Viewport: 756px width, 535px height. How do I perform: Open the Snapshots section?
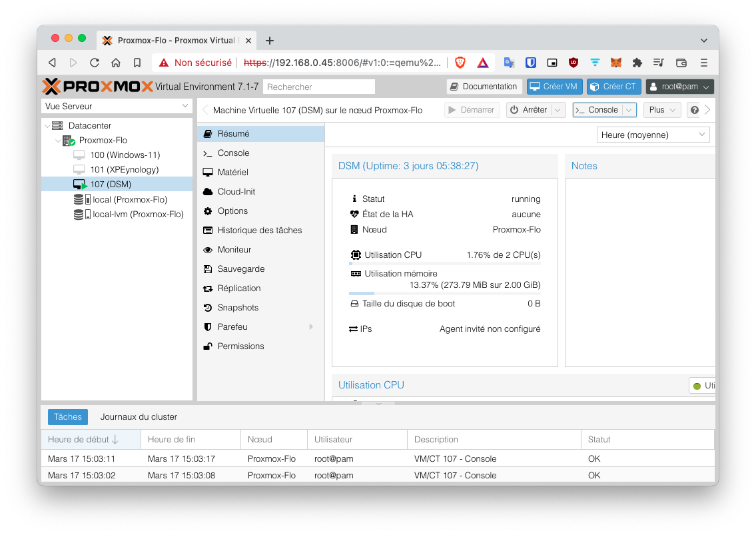tap(261, 307)
